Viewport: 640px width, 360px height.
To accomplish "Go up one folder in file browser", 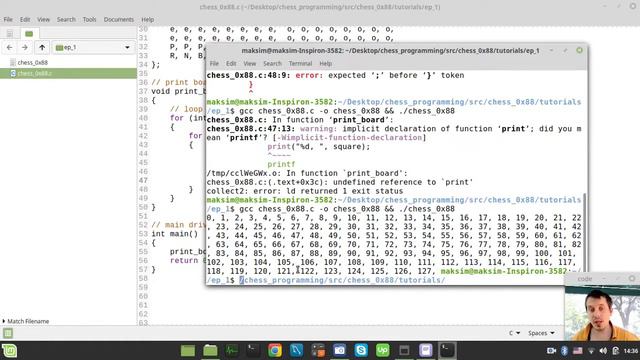I will tap(42, 47).
